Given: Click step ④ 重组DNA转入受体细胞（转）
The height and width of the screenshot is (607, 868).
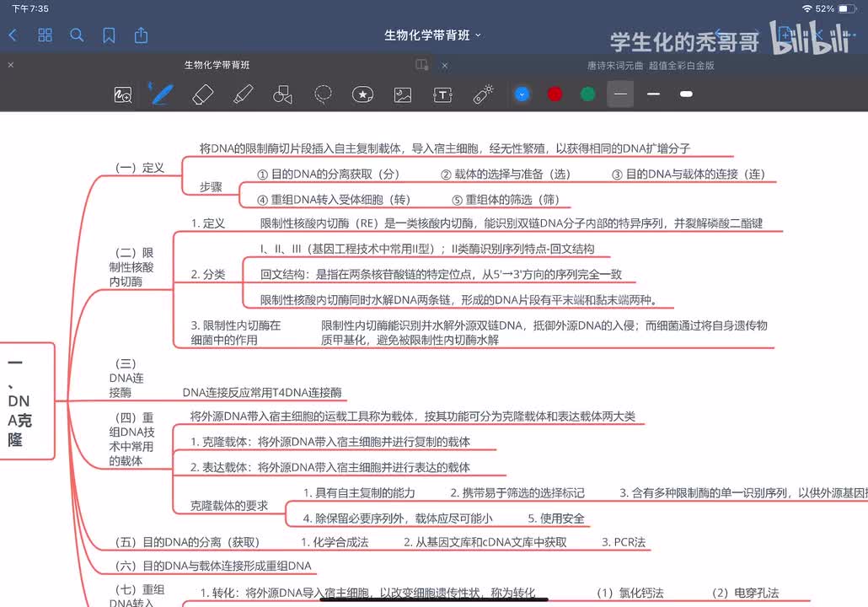Looking at the screenshot, I should 334,199.
